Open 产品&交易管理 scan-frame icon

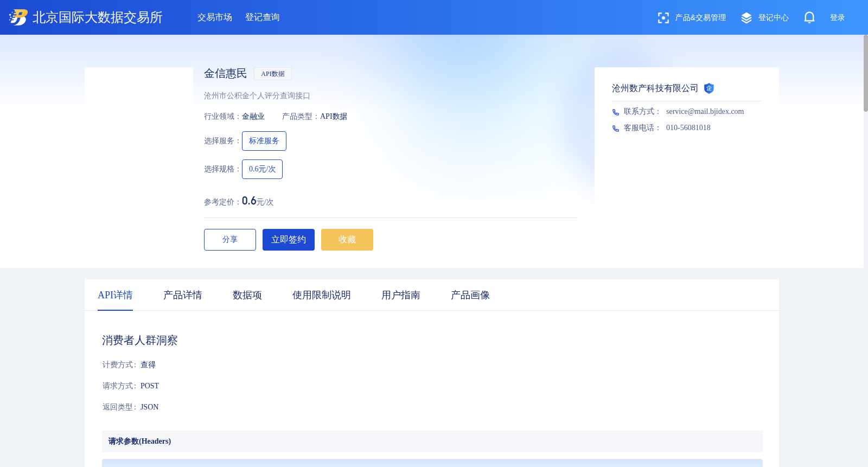(x=663, y=18)
